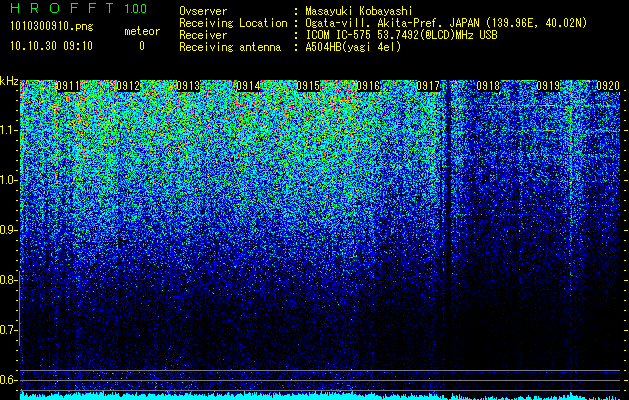629x400 pixels.
Task: Click the meteor count 0
Action: coord(142,46)
